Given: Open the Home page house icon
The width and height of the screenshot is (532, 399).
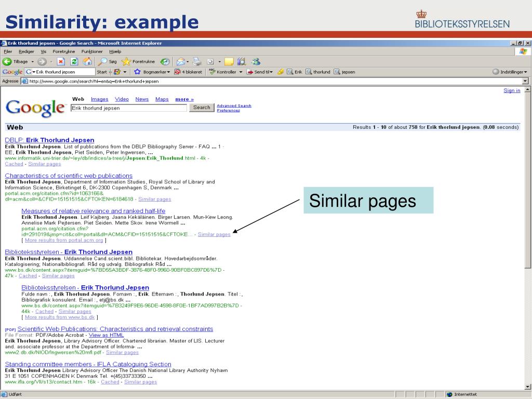Looking at the screenshot, I should pos(87,62).
